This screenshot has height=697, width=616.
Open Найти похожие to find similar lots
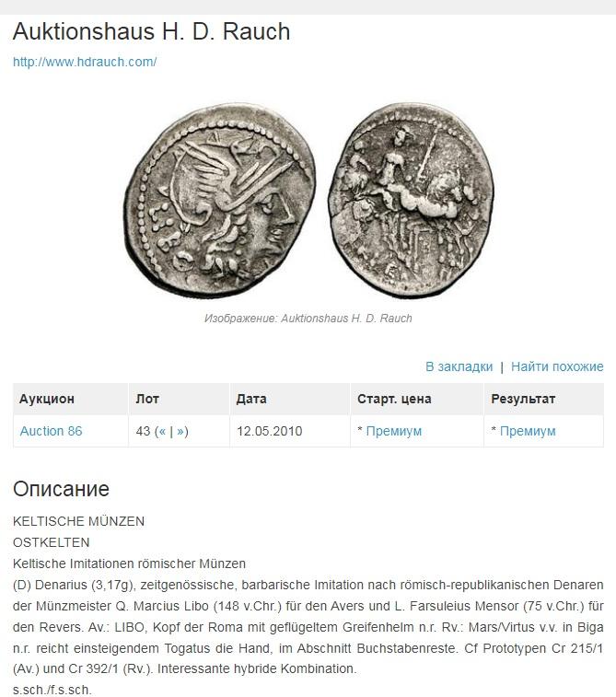(557, 366)
